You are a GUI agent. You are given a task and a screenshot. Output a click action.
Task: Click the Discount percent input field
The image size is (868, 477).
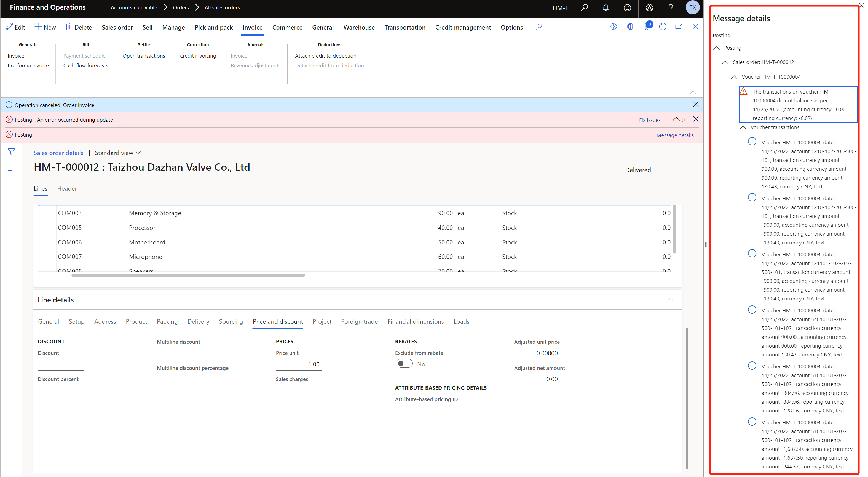(61, 391)
